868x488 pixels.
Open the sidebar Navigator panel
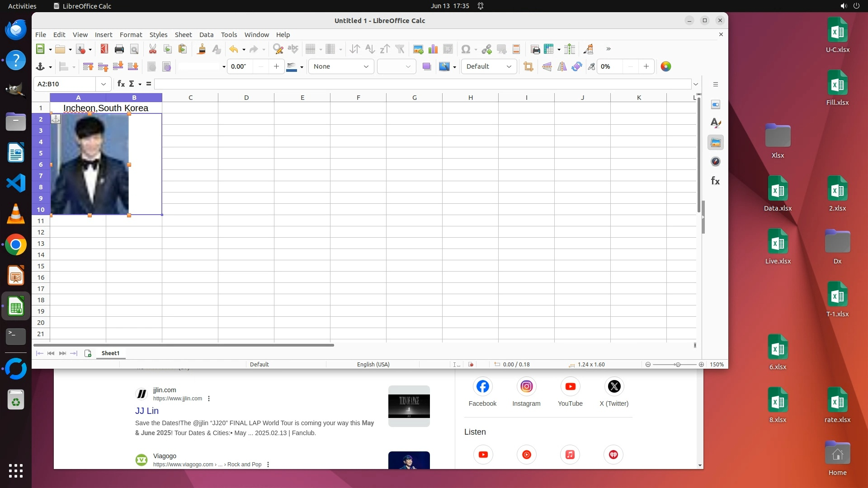715,162
